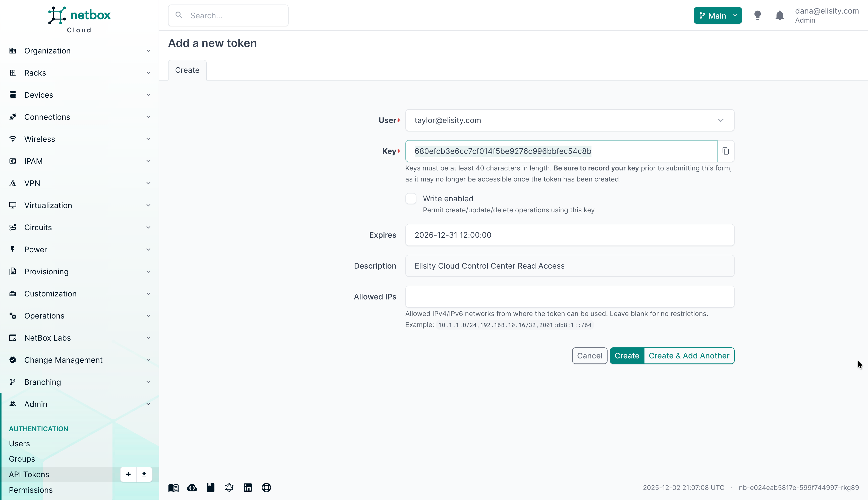Open the User dropdown selector

point(569,120)
